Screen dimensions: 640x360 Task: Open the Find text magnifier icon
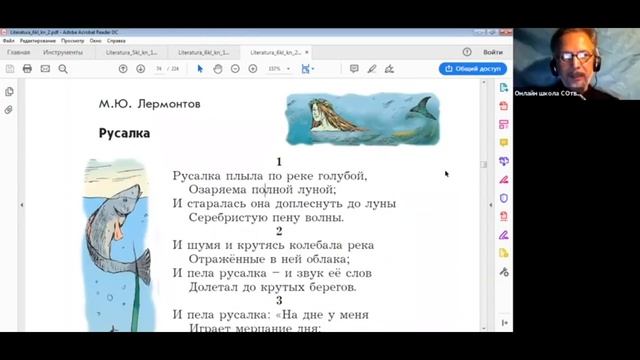63,69
